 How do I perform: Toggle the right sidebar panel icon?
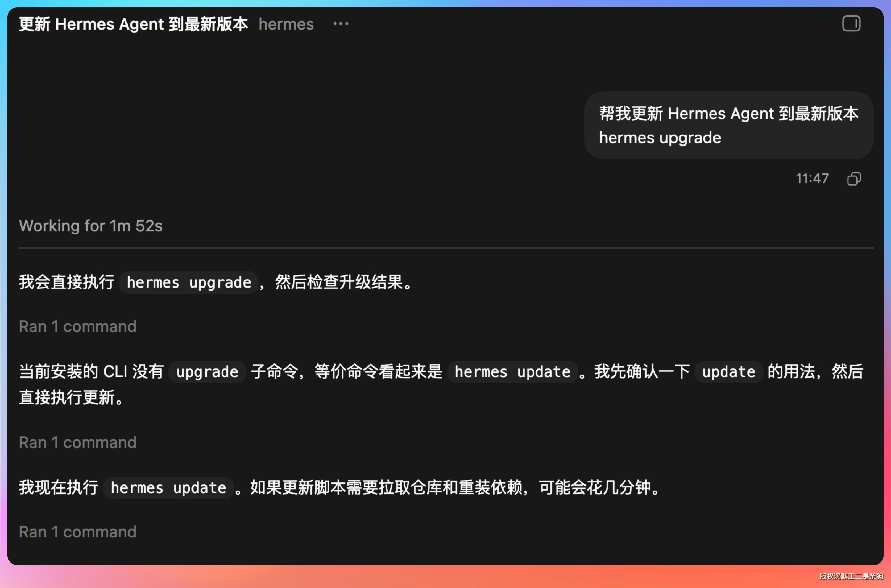tap(851, 24)
